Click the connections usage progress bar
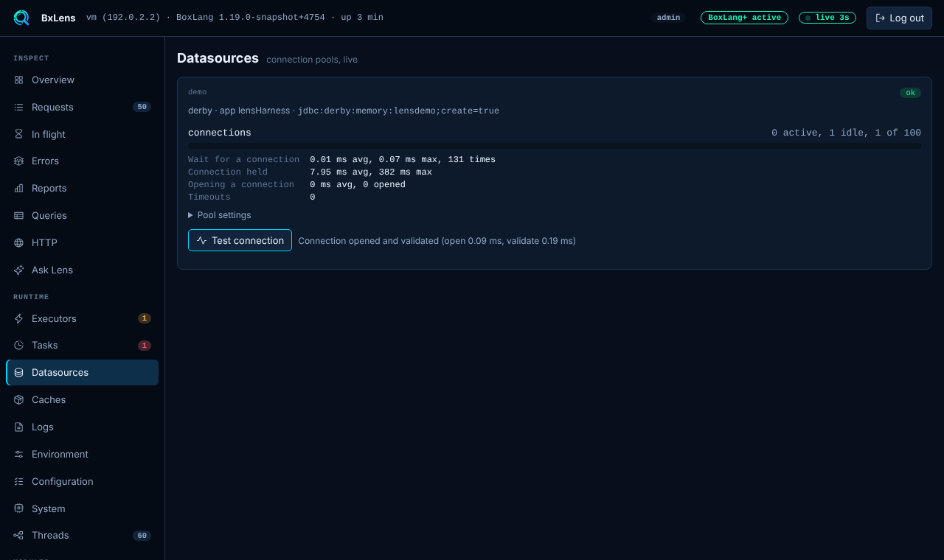Viewport: 944px width, 560px height. 555,146
